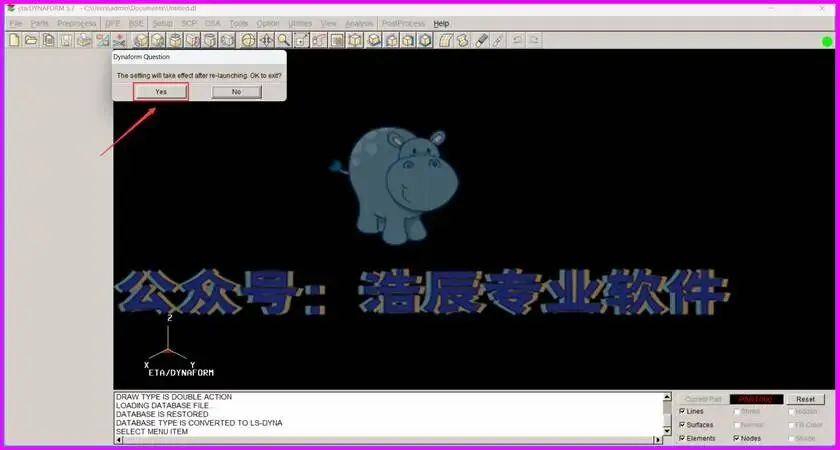Screen dimensions: 840x450
Task: Activate the Pan four-arrow icon
Action: point(266,40)
